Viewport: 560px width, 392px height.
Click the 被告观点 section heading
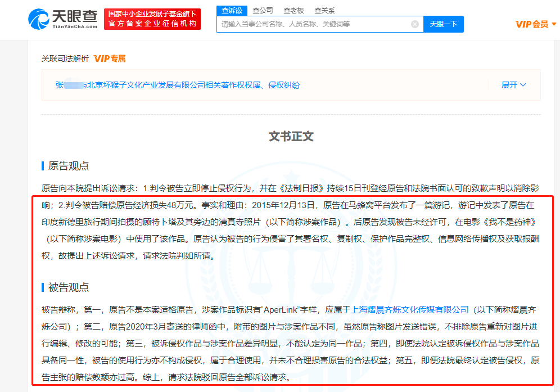(68, 287)
